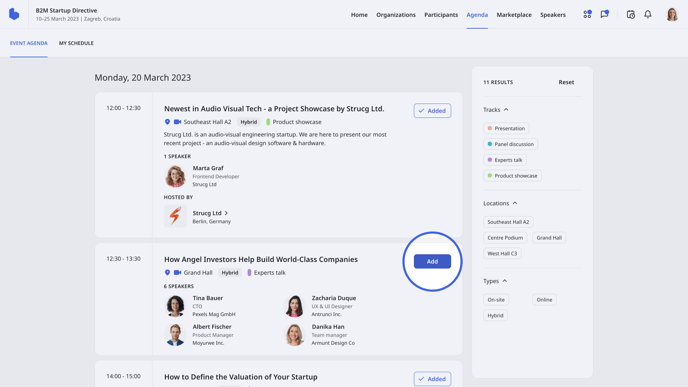
Task: Reset all agenda filters
Action: coord(566,82)
